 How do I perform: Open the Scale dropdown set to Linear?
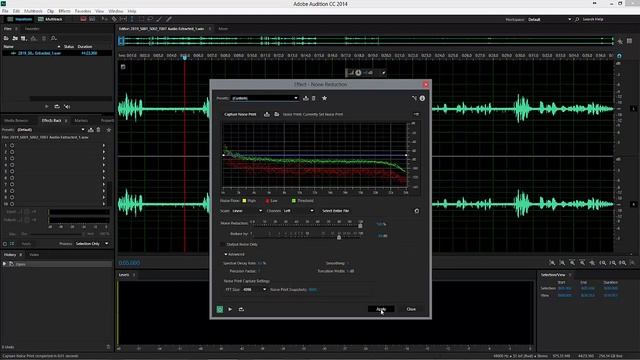[247, 211]
